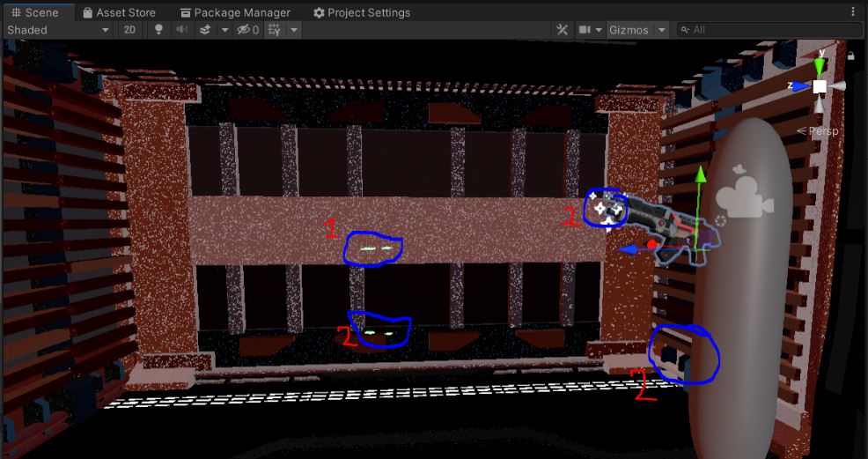Click the bottom gray cone of orientation gizmo
Screen dimensions: 868x459
[820, 105]
